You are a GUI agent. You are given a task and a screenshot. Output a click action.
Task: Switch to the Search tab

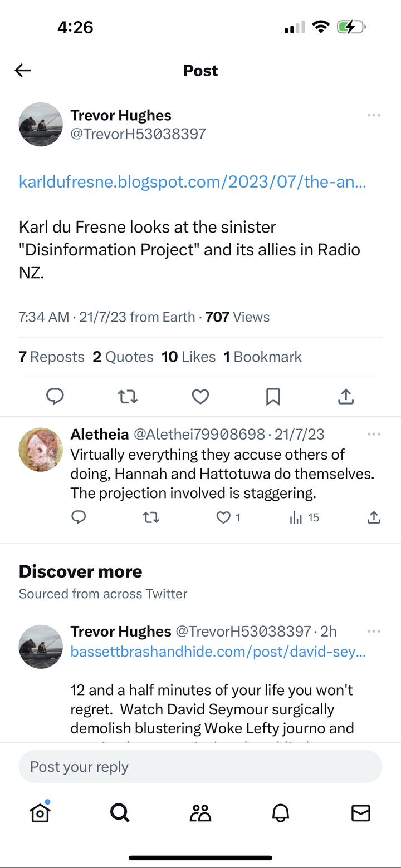120,813
